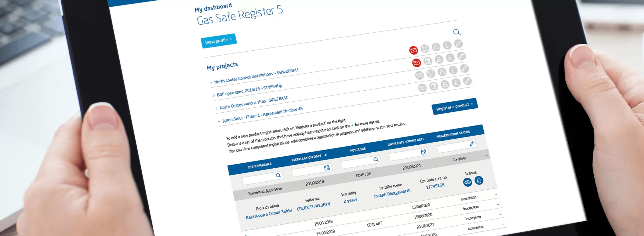Click pencil icon in Registration Status filter
The width and height of the screenshot is (644, 236).
click(472, 144)
